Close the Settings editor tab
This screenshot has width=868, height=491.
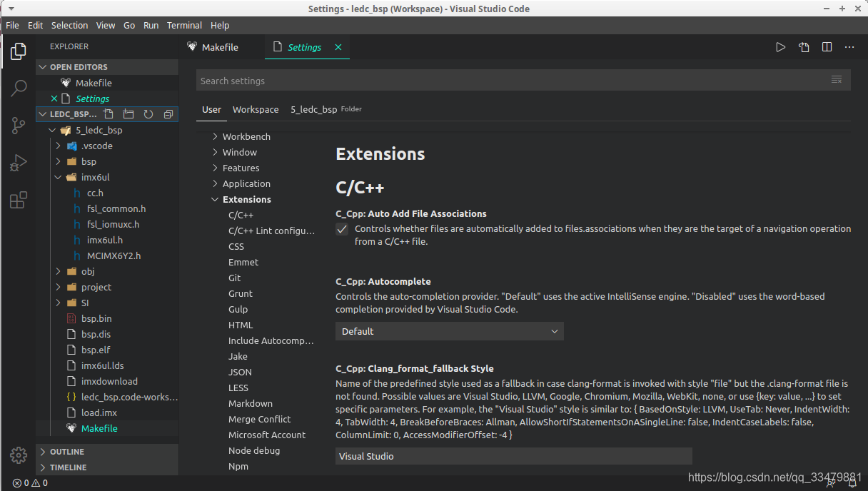click(x=338, y=47)
